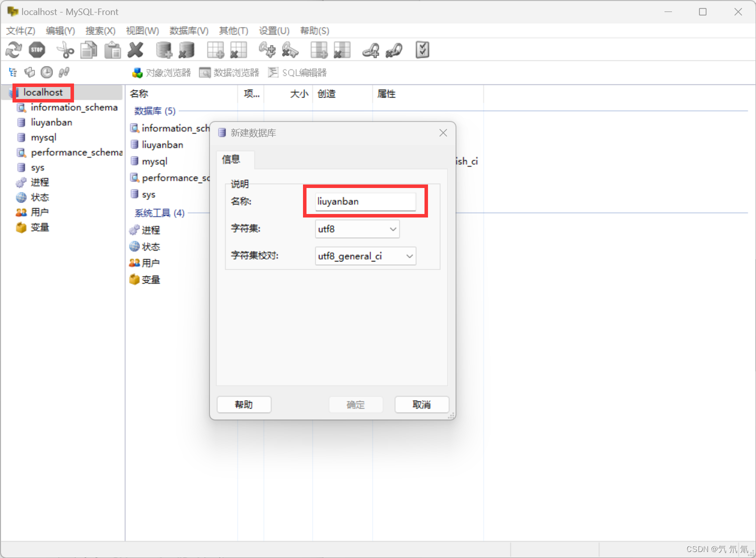This screenshot has width=756, height=558.
Task: Close the 新建数据库 dialog with X
Action: [x=443, y=132]
